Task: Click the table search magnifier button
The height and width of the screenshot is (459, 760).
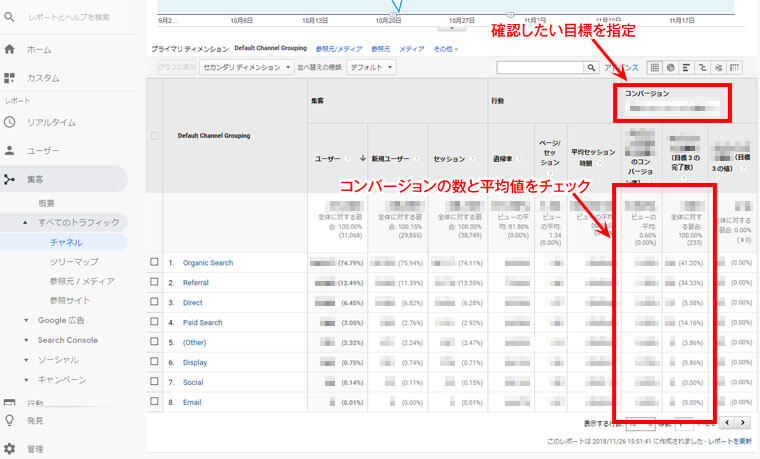Action: click(x=591, y=67)
